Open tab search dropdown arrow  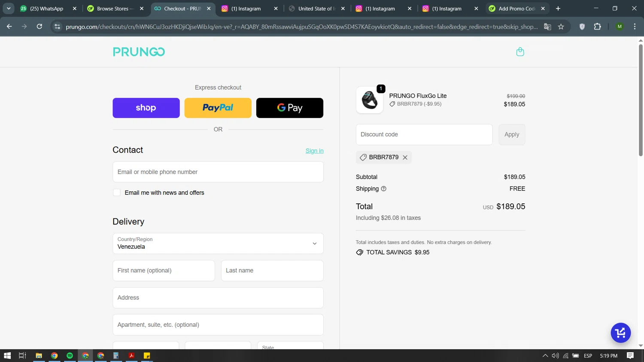[x=9, y=9]
